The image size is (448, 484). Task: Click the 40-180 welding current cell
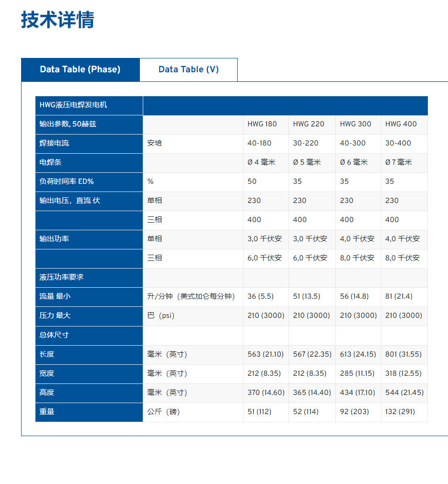click(259, 143)
